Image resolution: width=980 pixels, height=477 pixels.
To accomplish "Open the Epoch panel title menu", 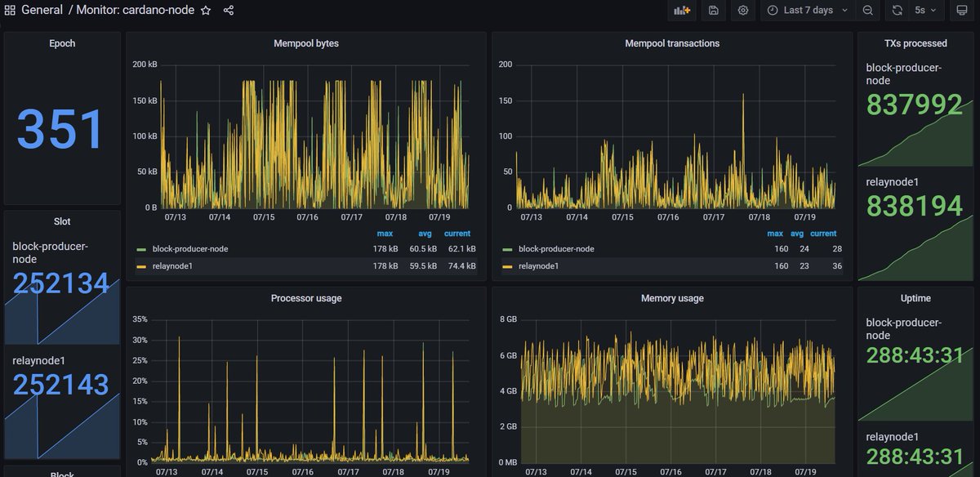I will (x=62, y=43).
